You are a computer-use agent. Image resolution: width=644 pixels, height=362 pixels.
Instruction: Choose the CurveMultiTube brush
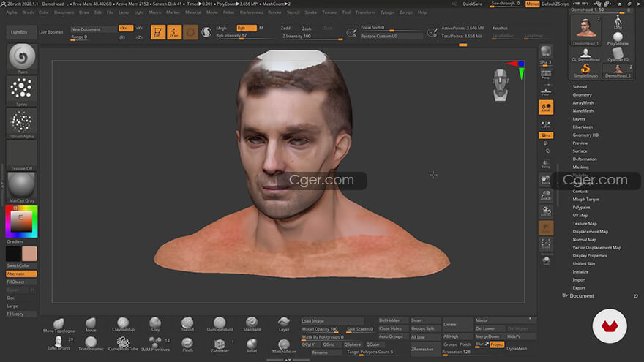coord(123,344)
